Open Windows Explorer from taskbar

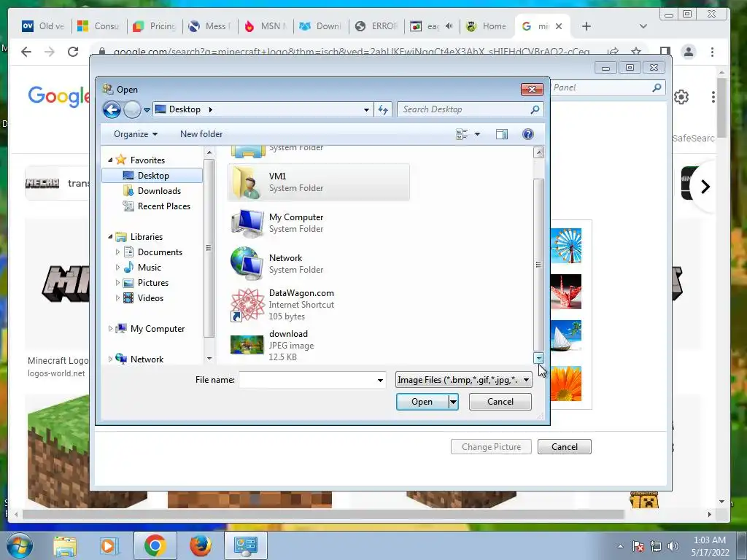click(x=65, y=545)
